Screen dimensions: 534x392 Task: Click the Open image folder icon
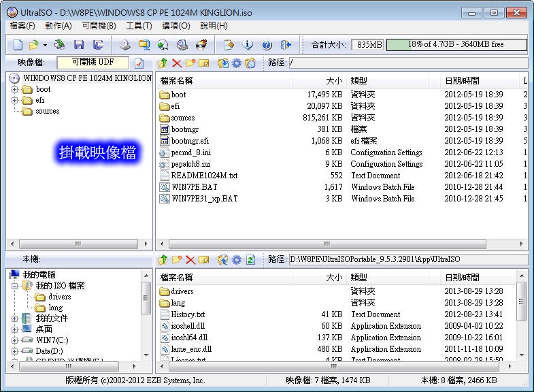(x=34, y=45)
